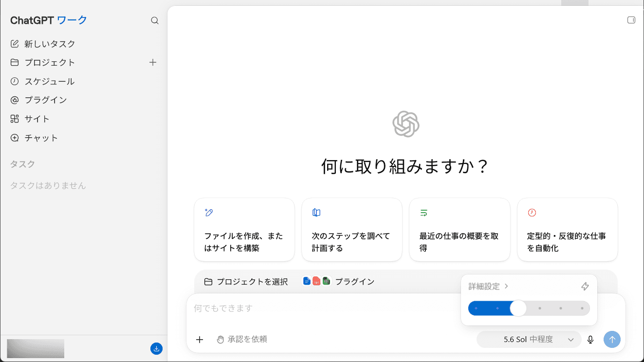The width and height of the screenshot is (644, 362).
Task: Add a new project with plus icon
Action: pos(153,62)
